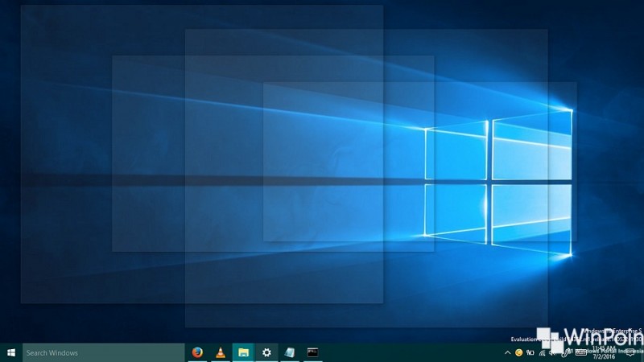Click the yellow smiley tray icon

[518, 352]
